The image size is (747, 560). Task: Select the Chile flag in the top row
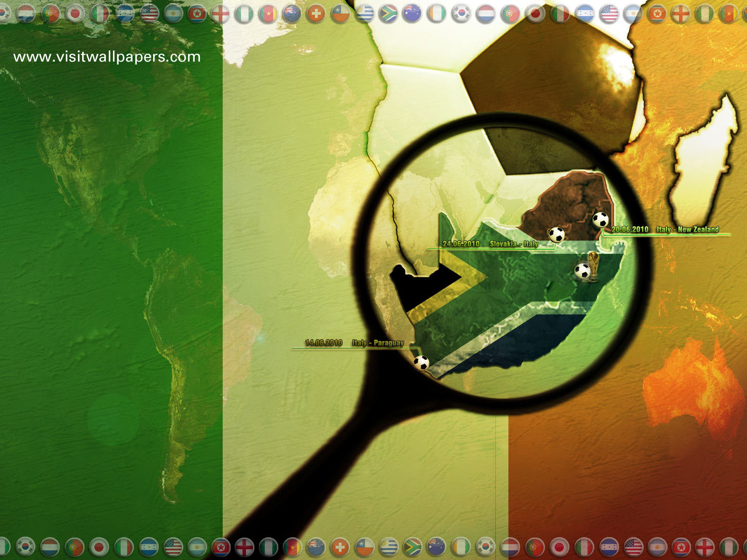(340, 14)
